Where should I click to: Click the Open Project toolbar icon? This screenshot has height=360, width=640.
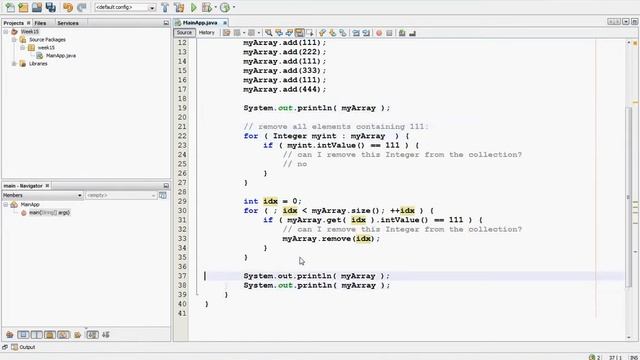37,7
